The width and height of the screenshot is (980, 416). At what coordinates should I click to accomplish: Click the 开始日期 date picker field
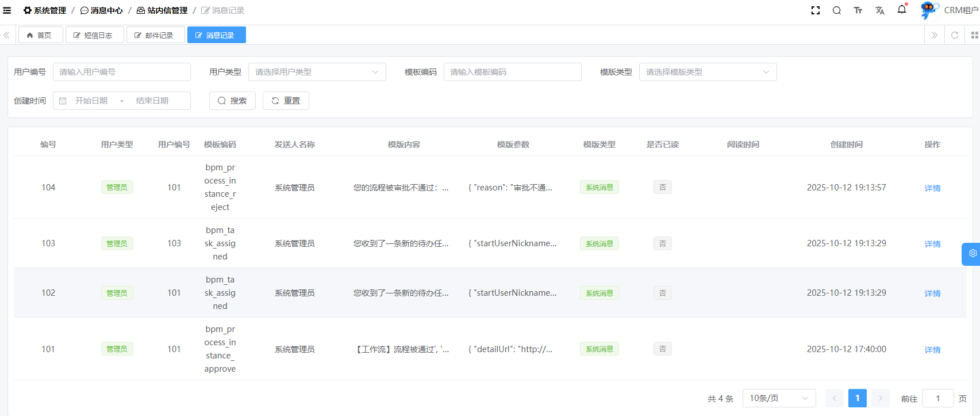pos(91,101)
